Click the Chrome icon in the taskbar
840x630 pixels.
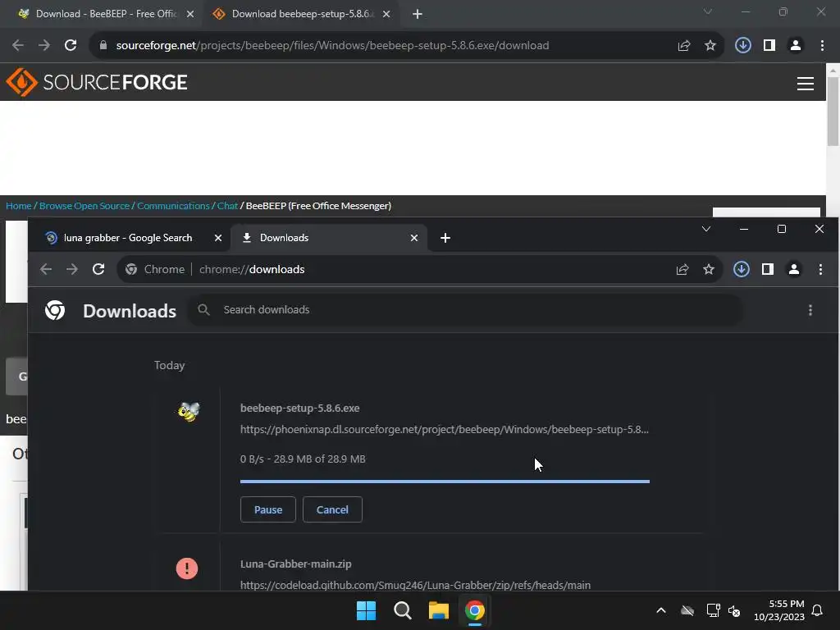pos(475,610)
